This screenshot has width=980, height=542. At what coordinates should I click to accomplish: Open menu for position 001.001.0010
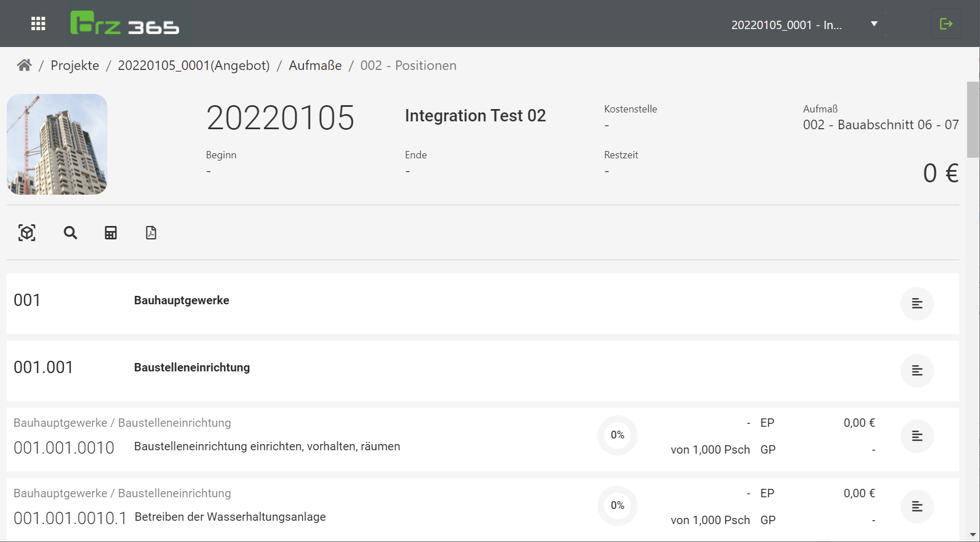pos(917,436)
